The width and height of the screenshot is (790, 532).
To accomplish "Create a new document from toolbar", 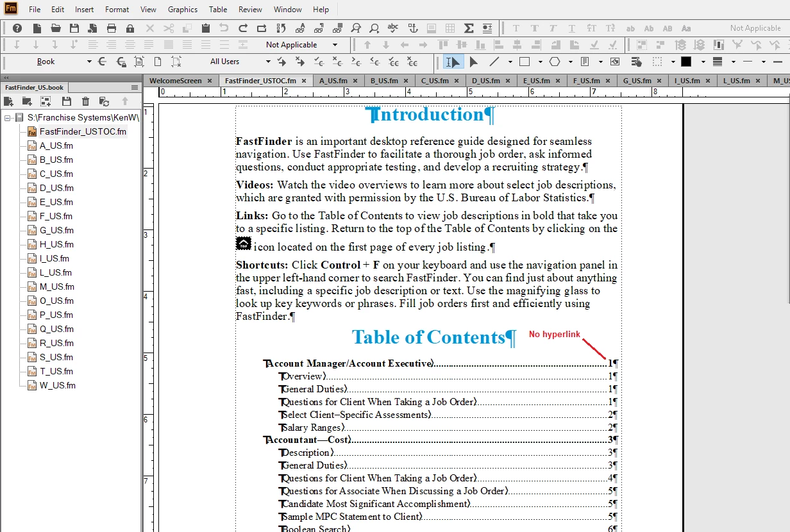I will point(37,28).
